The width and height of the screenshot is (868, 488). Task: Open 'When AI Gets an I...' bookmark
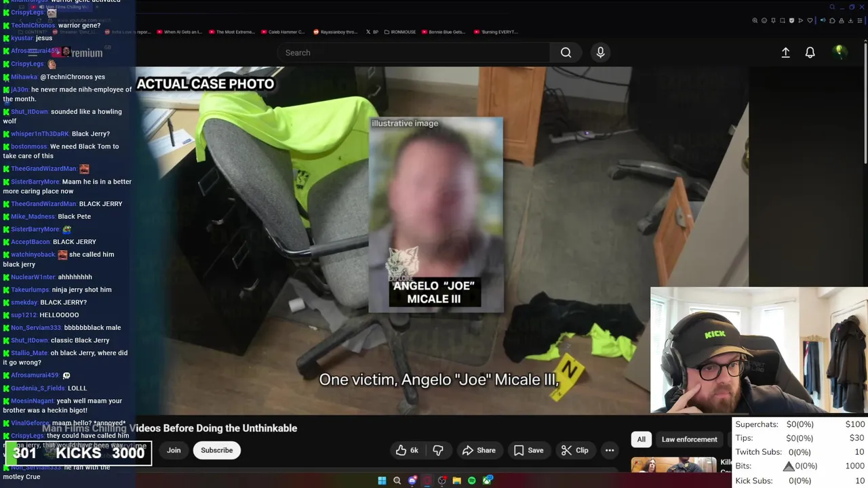pyautogui.click(x=179, y=32)
